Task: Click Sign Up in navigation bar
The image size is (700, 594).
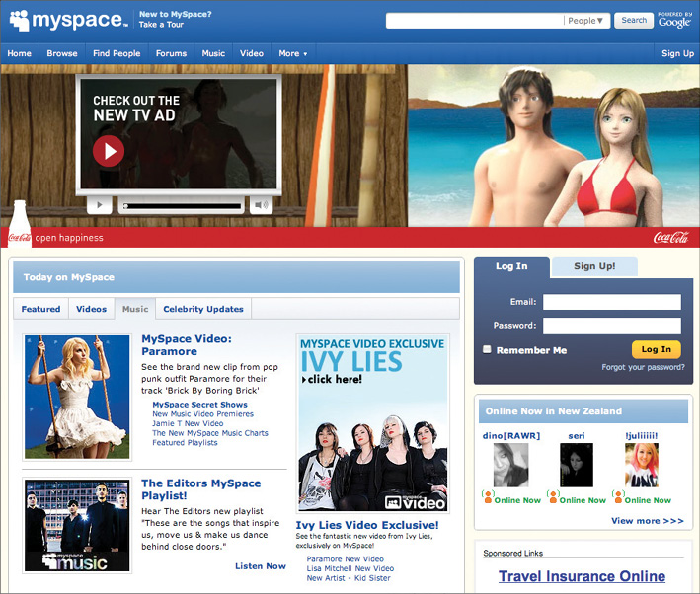Action: click(677, 53)
